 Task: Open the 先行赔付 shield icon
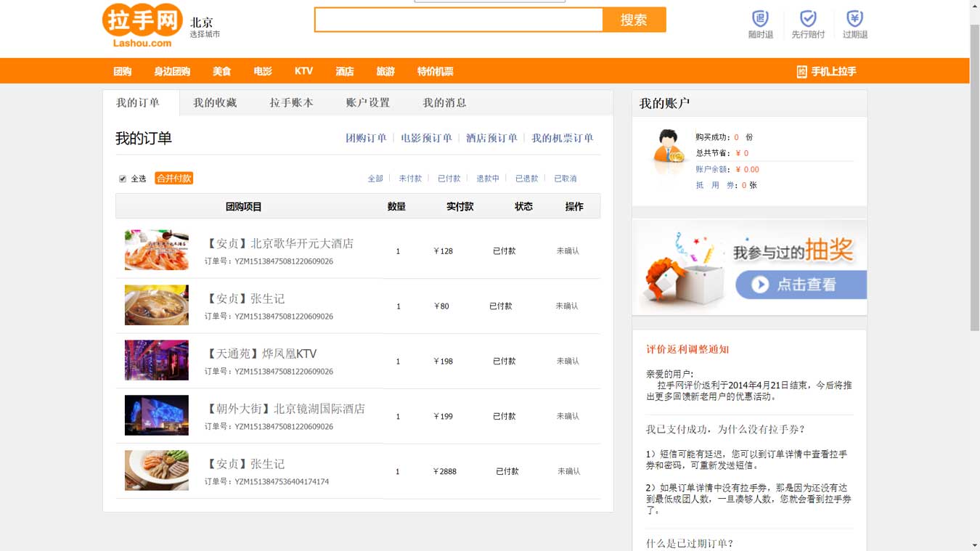(x=808, y=24)
